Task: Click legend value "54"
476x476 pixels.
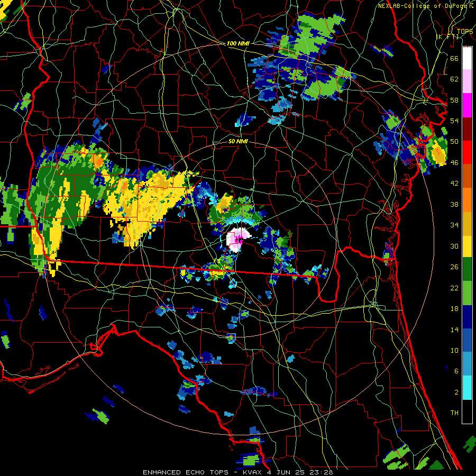Action: 454,121
